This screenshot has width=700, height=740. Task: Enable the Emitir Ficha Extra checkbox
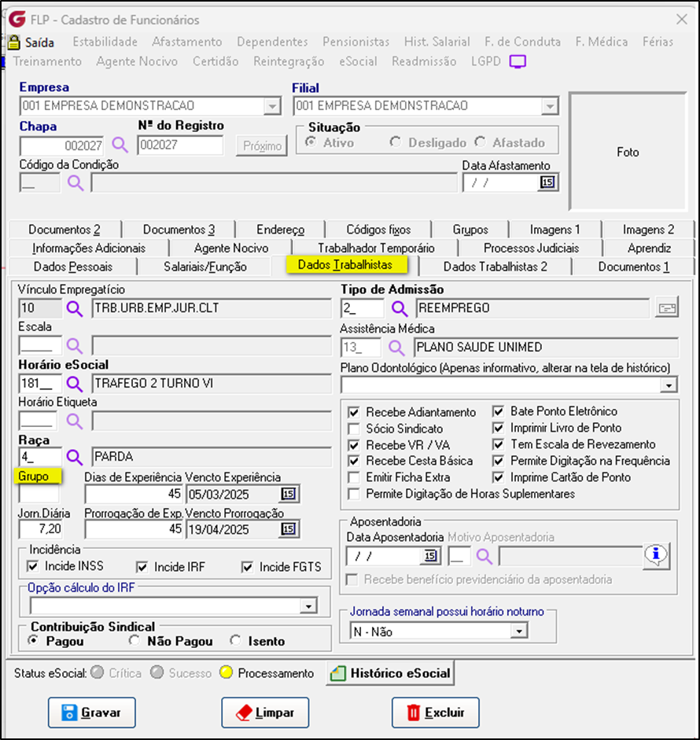click(354, 477)
